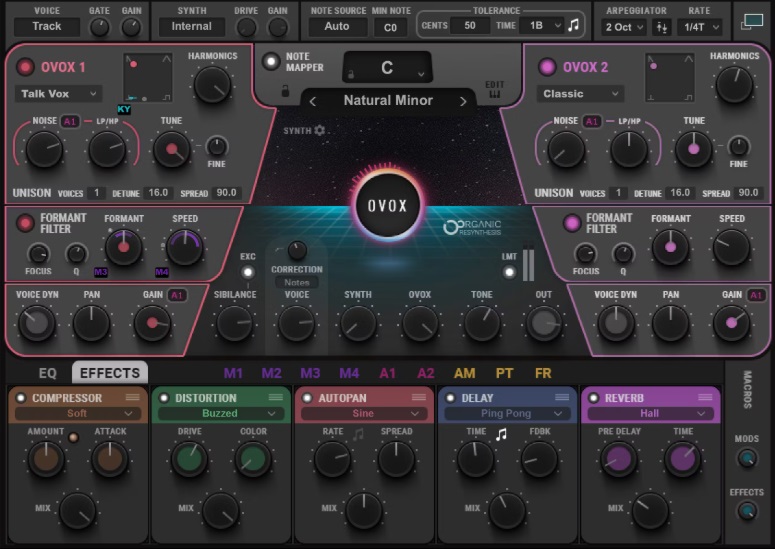Switch to the EQ tab
The height and width of the screenshot is (549, 775).
tap(48, 373)
